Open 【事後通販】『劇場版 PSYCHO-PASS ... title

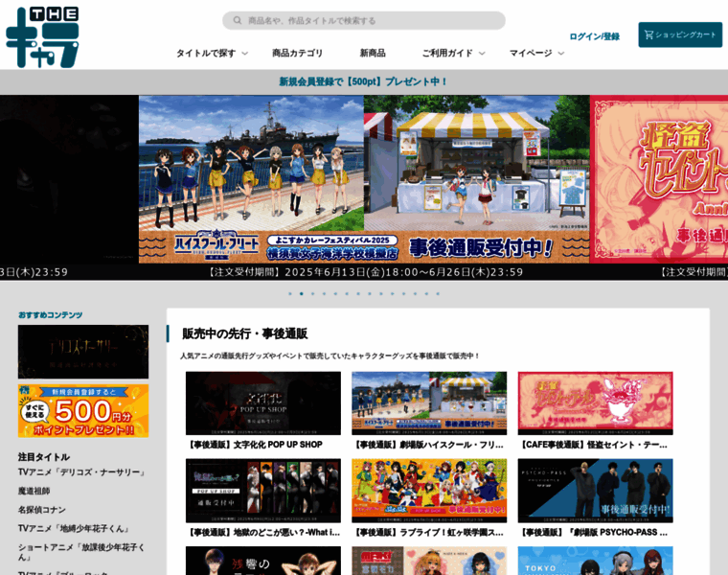(594, 532)
